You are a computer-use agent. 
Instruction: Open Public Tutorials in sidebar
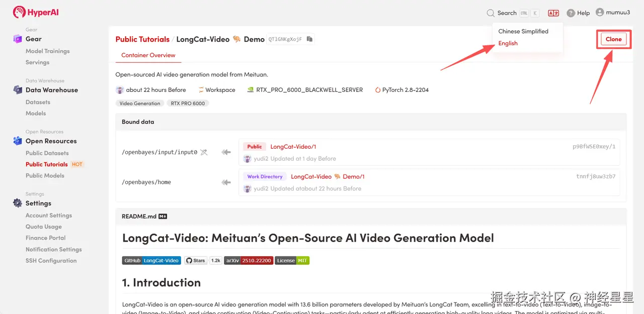(x=47, y=164)
